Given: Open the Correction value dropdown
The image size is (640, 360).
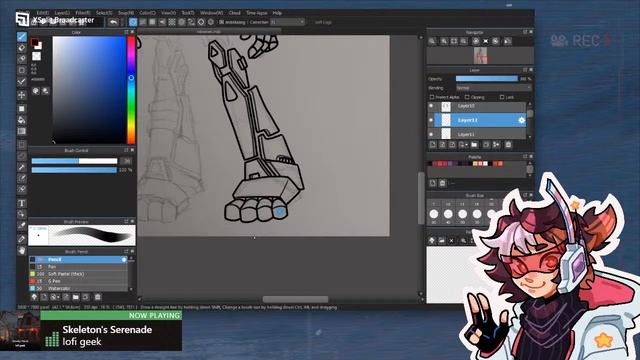Looking at the screenshot, I should (x=287, y=22).
